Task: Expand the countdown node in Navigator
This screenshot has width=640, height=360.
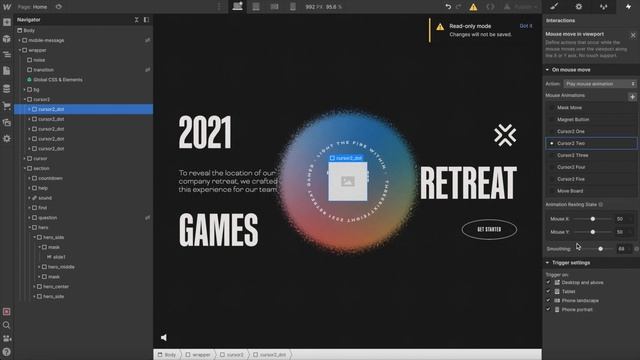Action: pos(29,178)
